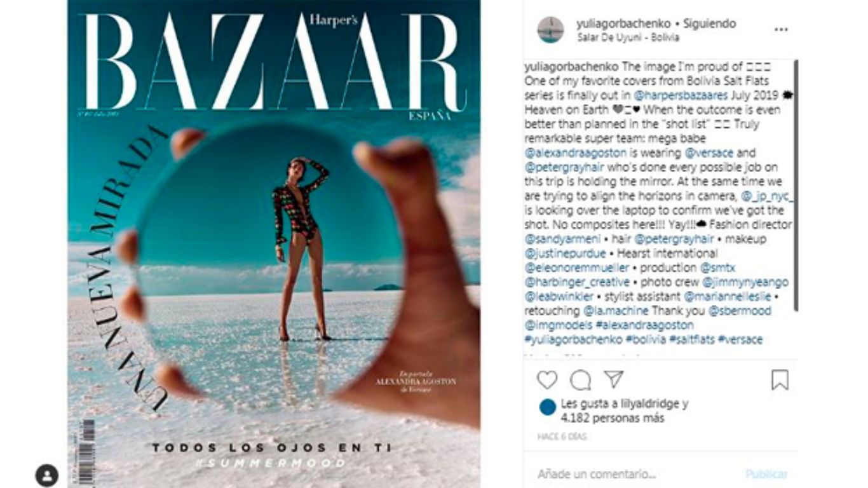The image size is (868, 488).
Task: Open the @harpersbazaares mention
Action: (682, 95)
